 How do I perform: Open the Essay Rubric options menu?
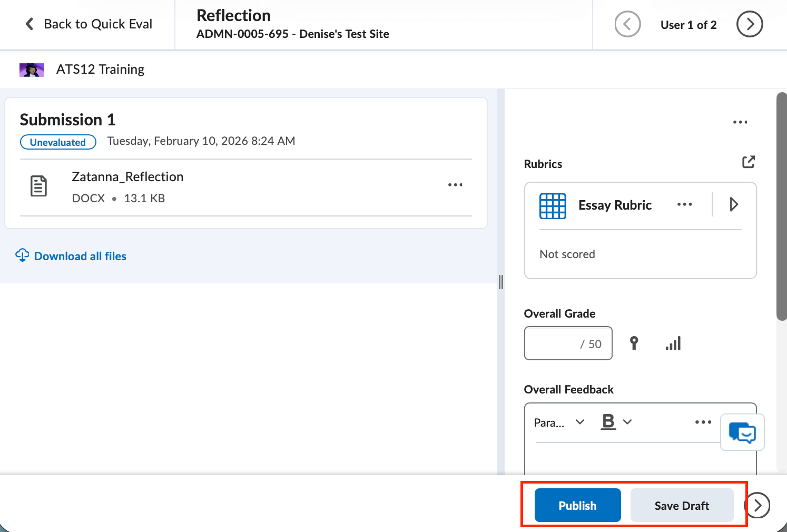click(684, 204)
